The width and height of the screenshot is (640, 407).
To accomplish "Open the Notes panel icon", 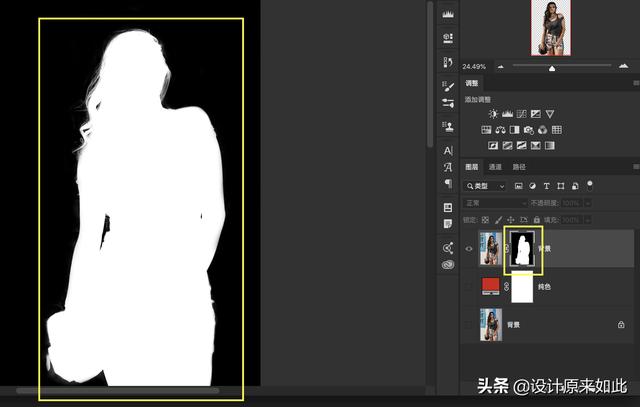I will click(x=448, y=224).
